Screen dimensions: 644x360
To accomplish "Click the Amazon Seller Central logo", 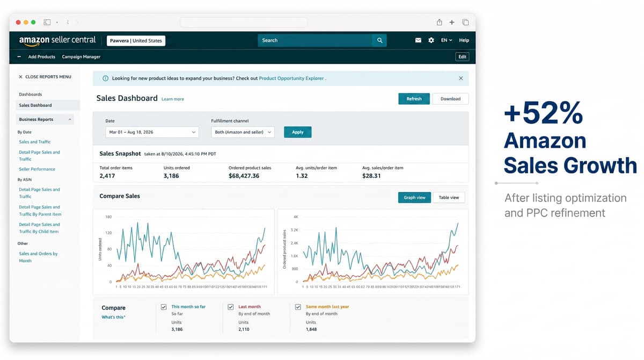I will 57,40.
